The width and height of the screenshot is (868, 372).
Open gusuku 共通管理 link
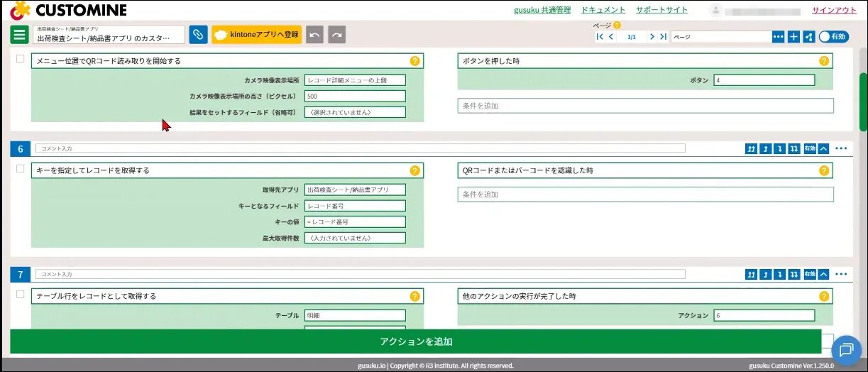click(x=542, y=10)
